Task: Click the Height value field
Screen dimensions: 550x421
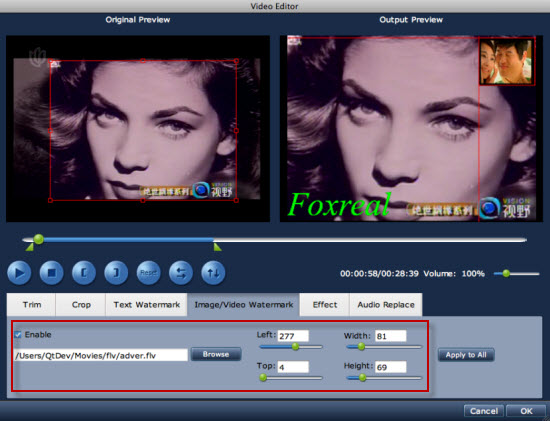Action: [391, 367]
